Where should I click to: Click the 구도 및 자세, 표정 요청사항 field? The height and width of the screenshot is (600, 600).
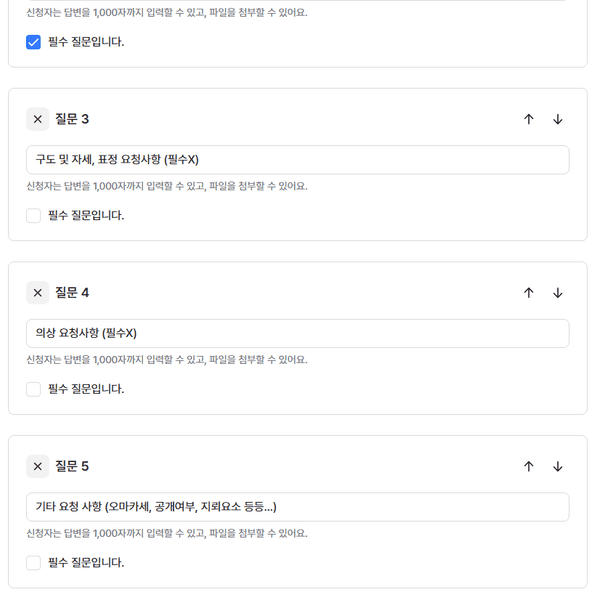click(297, 160)
